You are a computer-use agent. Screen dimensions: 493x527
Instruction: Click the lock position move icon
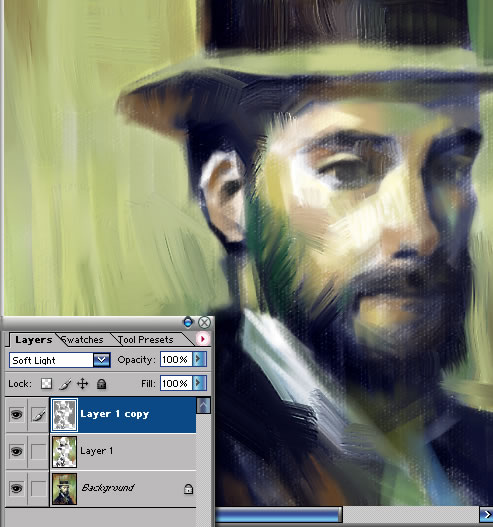pos(83,383)
